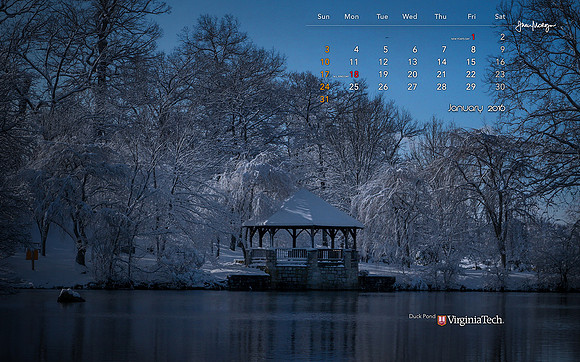Pick date 27 in the calendar
Viewport: 580px width, 362px height.
tap(412, 87)
